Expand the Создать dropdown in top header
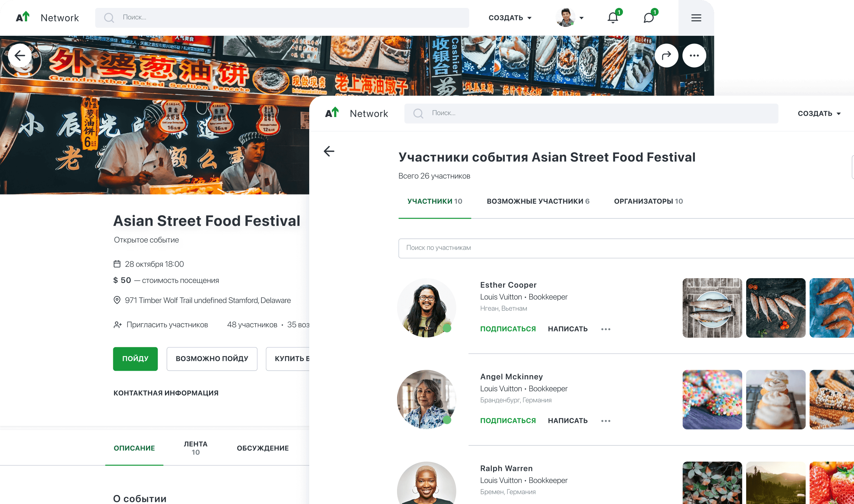Screen dimensions: 854x504 (510, 18)
